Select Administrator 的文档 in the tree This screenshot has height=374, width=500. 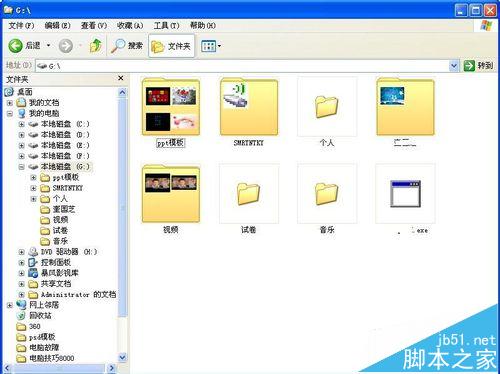pos(78,294)
